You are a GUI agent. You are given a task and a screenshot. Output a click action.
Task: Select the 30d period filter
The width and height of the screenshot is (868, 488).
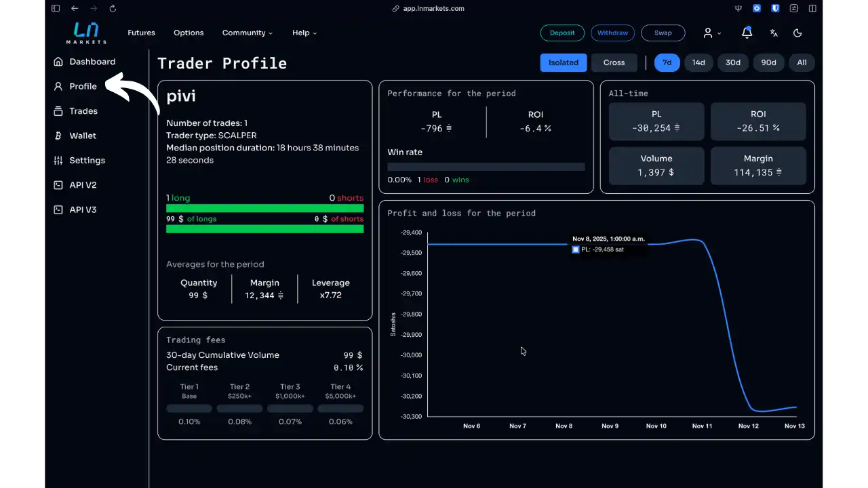coord(733,62)
